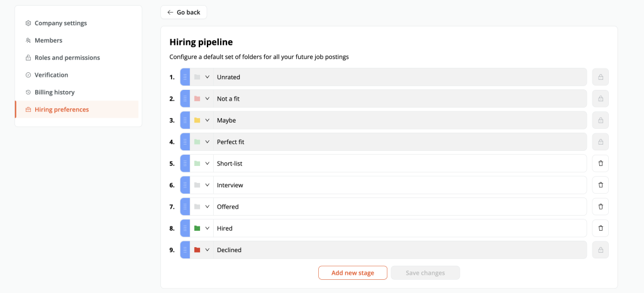The height and width of the screenshot is (293, 644).
Task: Expand the folder chevron on Offered row
Action: 208,206
